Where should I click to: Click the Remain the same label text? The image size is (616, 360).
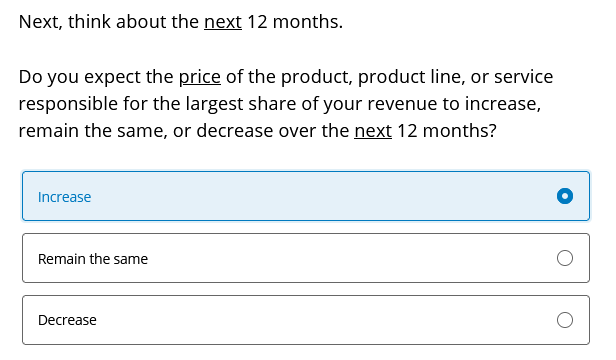(93, 259)
